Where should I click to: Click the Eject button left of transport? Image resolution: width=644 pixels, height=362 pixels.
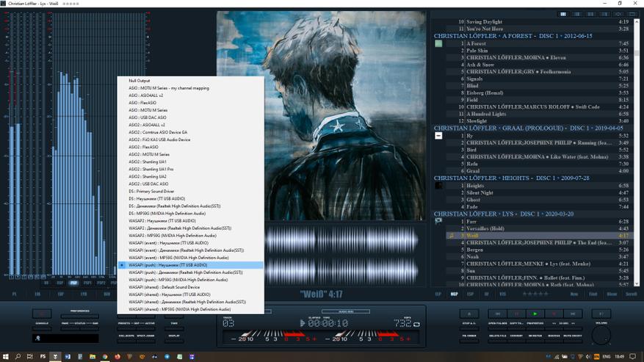click(469, 314)
